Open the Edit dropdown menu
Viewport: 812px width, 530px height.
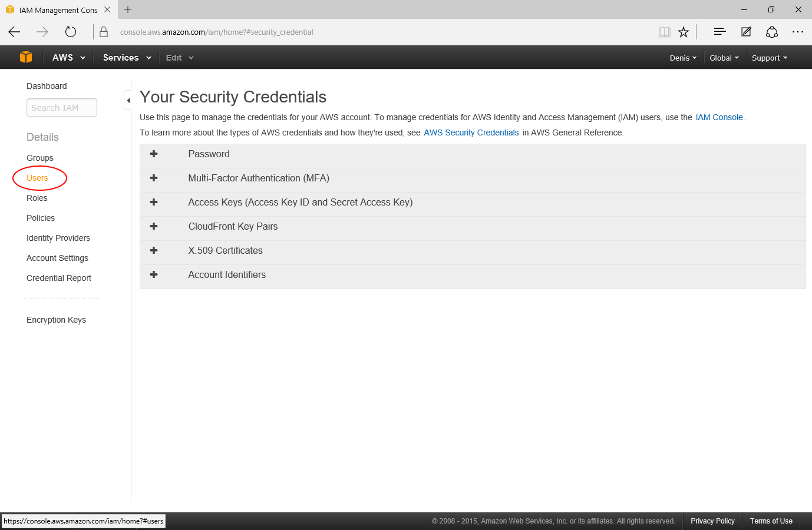point(180,57)
